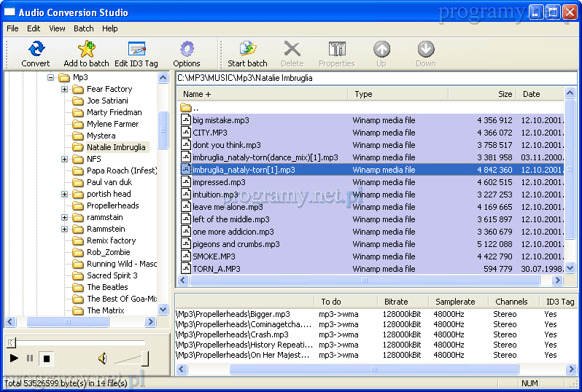Viewport: 582px width, 392px height.
Task: Select the intuition.mp3 file
Action: tap(215, 195)
